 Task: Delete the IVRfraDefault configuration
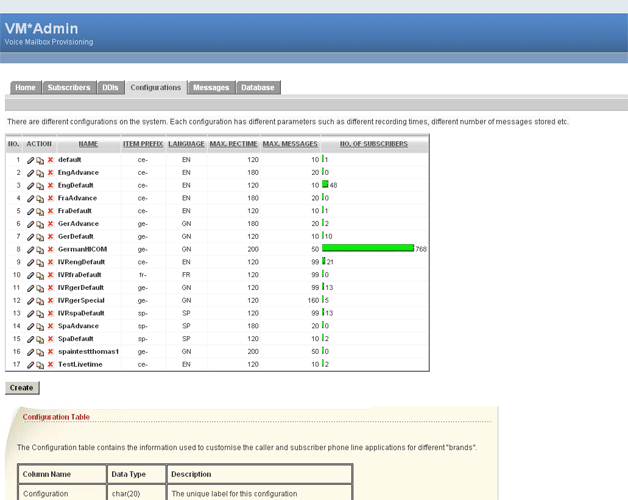tap(50, 275)
